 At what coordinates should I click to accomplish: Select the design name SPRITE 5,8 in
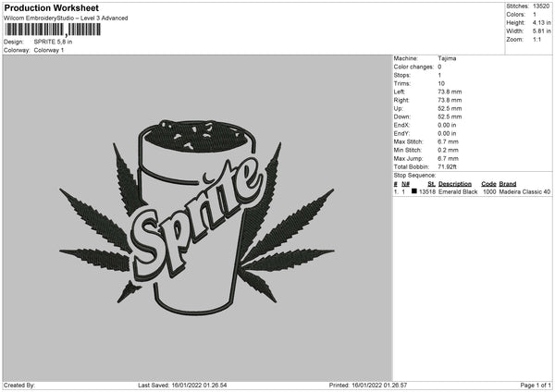(x=53, y=42)
